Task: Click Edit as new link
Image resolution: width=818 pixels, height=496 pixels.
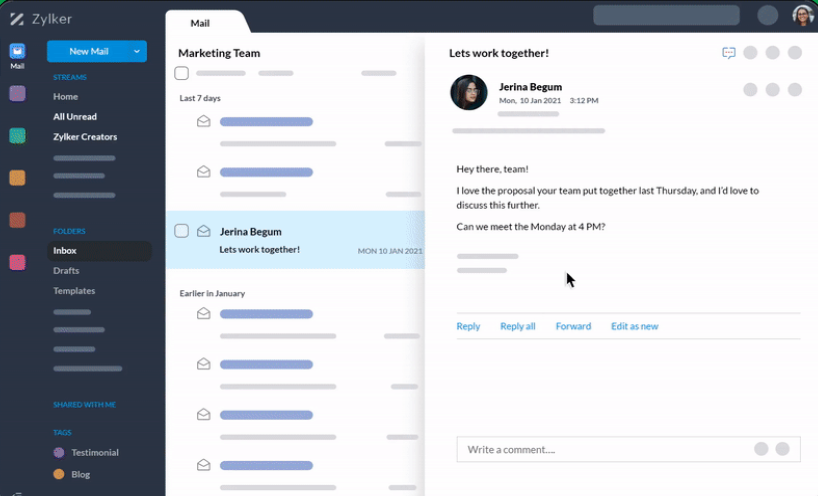Action: coord(634,326)
